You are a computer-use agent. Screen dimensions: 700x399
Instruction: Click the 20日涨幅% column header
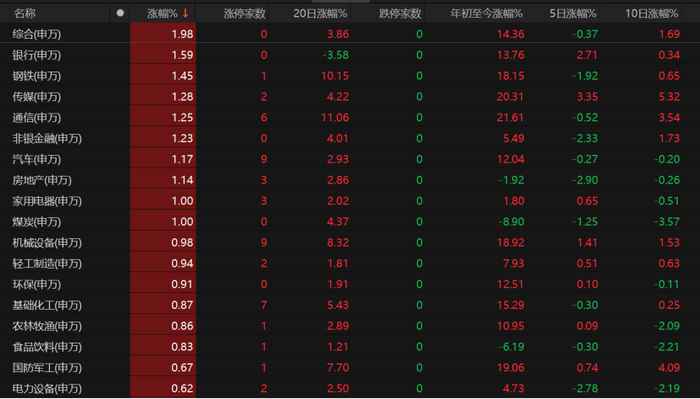pos(320,14)
